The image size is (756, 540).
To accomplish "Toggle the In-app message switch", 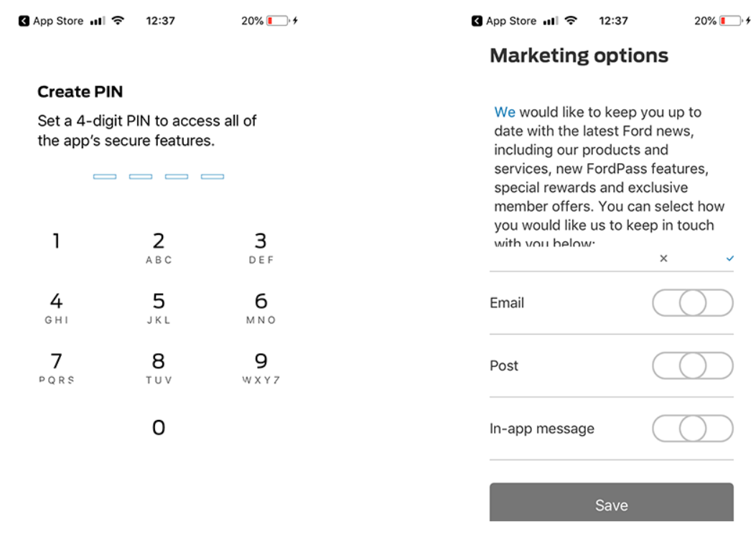I will pos(692,429).
